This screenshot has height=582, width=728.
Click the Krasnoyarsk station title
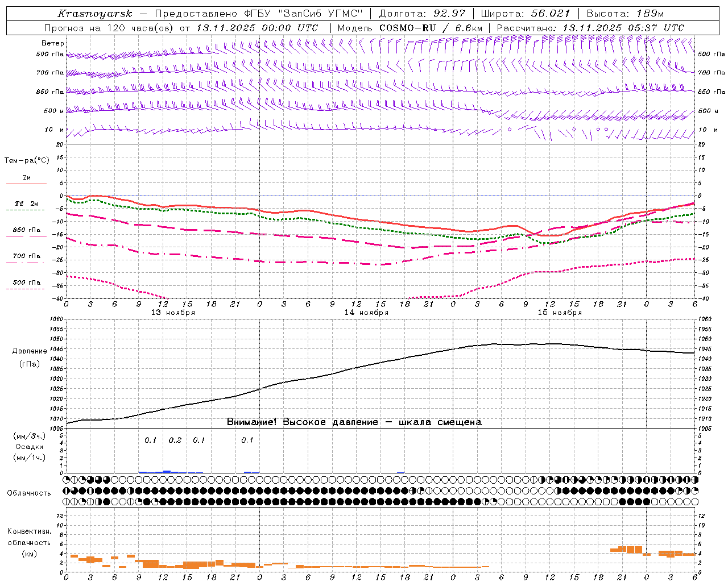(x=95, y=14)
